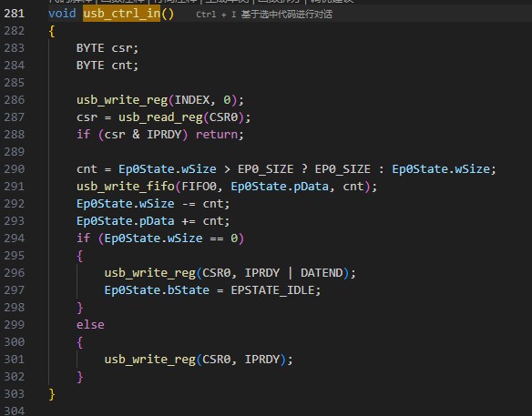
Task: Click usb_write_fifo call on line 291
Action: click(x=125, y=187)
